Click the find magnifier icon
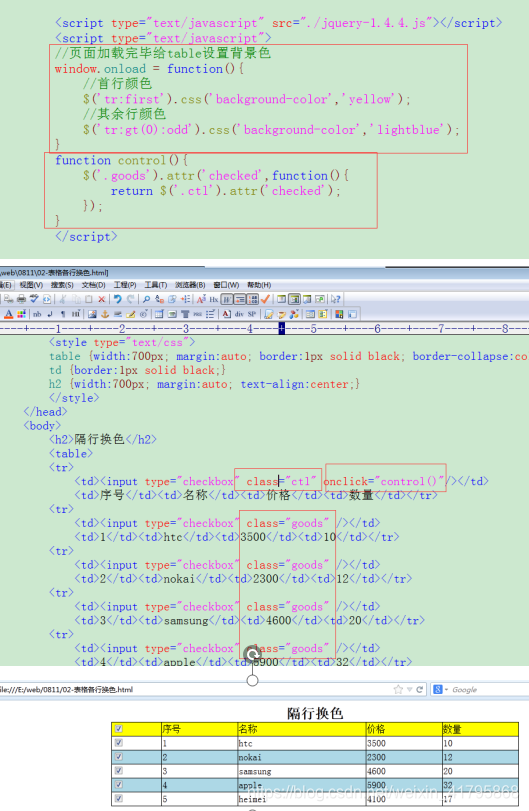529x811 pixels. 146,299
